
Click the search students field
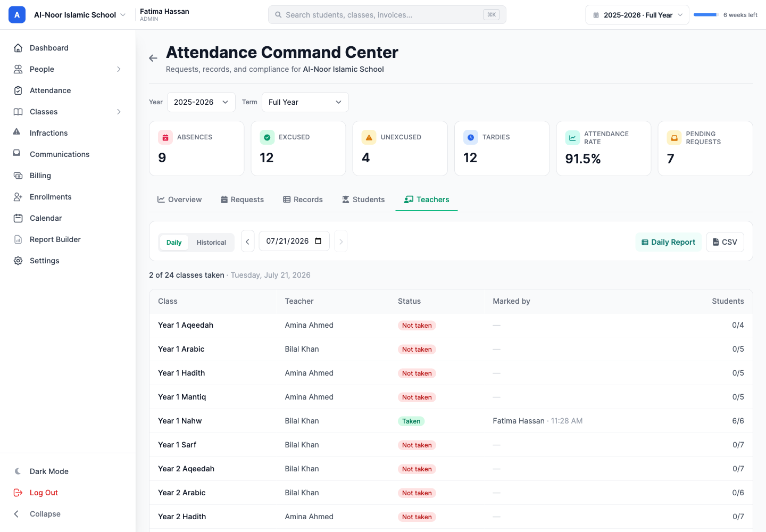tap(387, 15)
